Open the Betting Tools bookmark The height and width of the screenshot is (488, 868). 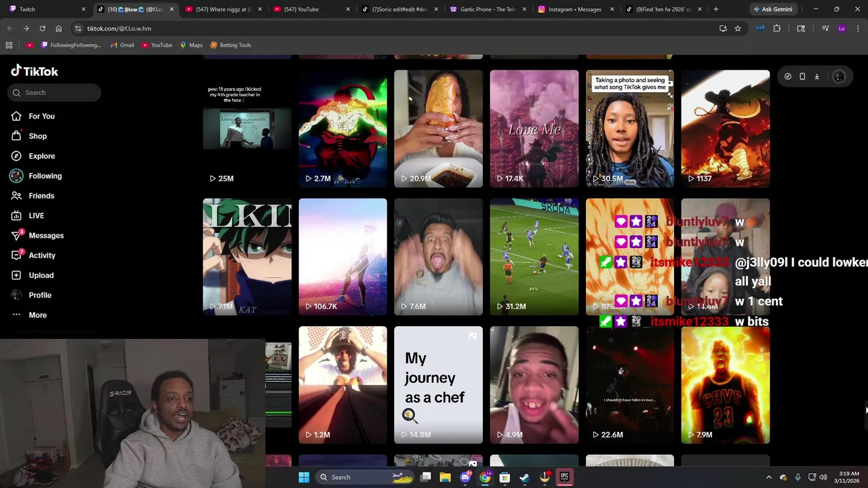coord(231,45)
